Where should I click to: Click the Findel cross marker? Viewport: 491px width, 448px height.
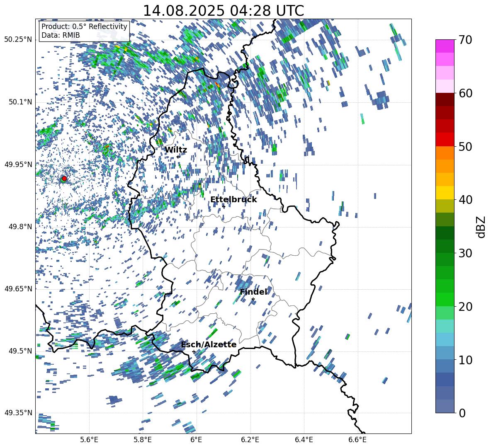[253, 299]
